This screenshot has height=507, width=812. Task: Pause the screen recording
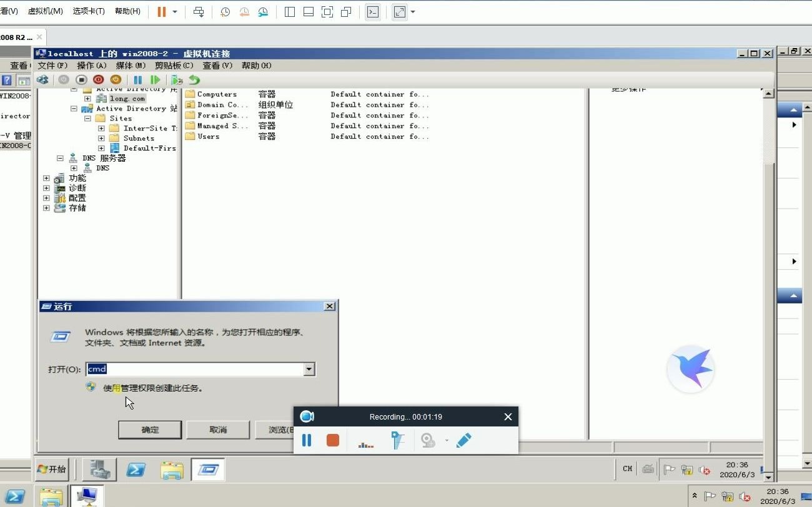[x=307, y=441]
